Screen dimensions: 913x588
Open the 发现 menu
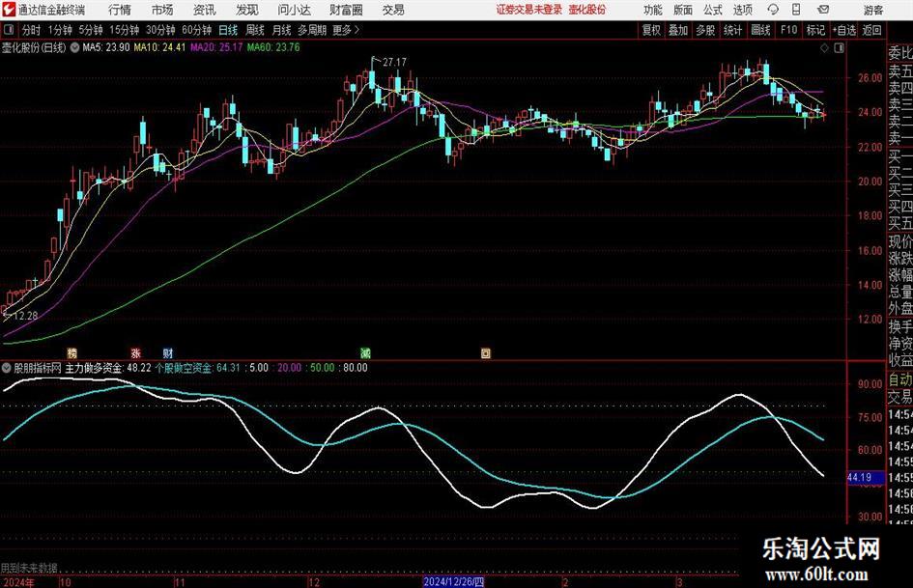point(247,10)
